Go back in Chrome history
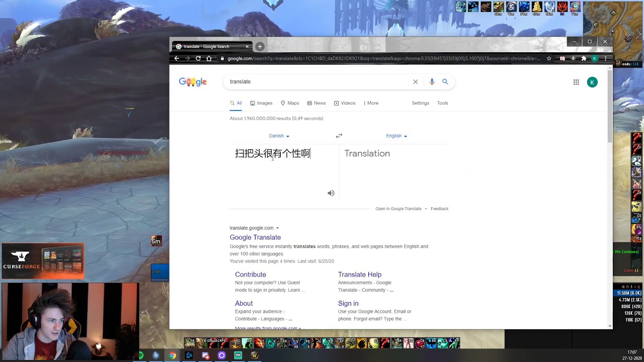This screenshot has height=362, width=644. tap(177, 58)
